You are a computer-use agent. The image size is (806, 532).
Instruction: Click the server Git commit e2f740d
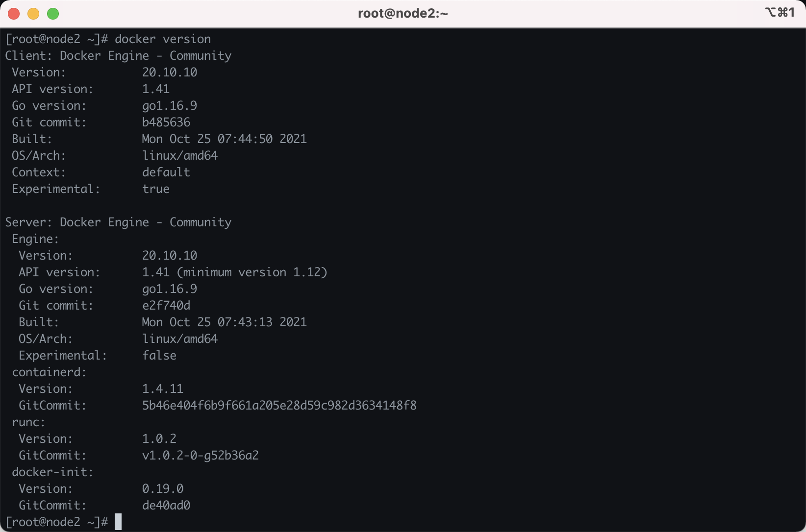[166, 306]
